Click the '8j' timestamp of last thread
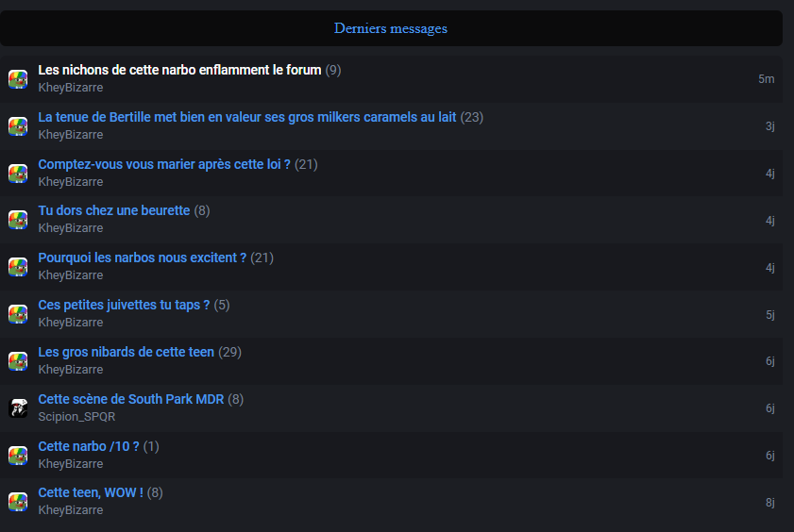 (x=770, y=503)
